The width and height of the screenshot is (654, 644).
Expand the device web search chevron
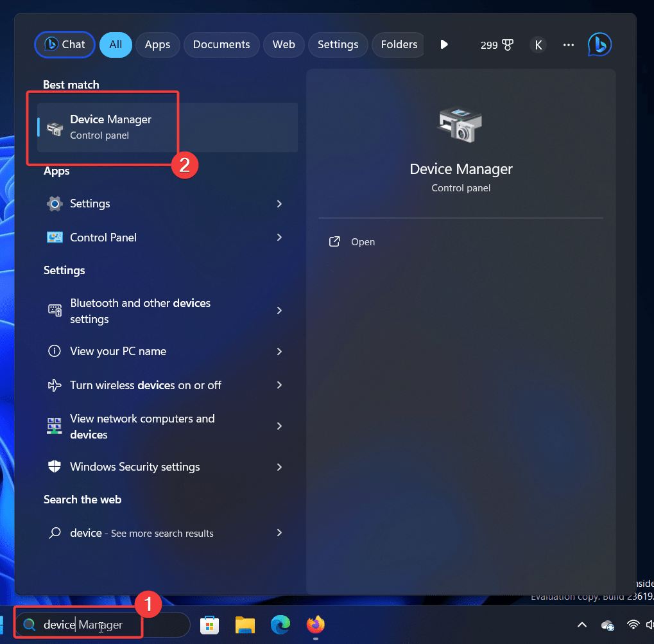pyautogui.click(x=279, y=532)
